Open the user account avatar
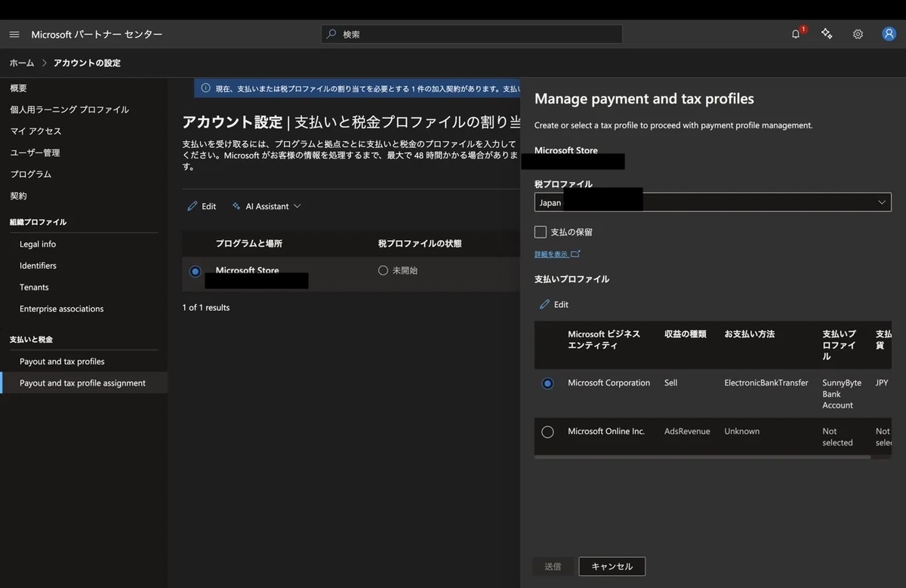The image size is (906, 588). 889,34
